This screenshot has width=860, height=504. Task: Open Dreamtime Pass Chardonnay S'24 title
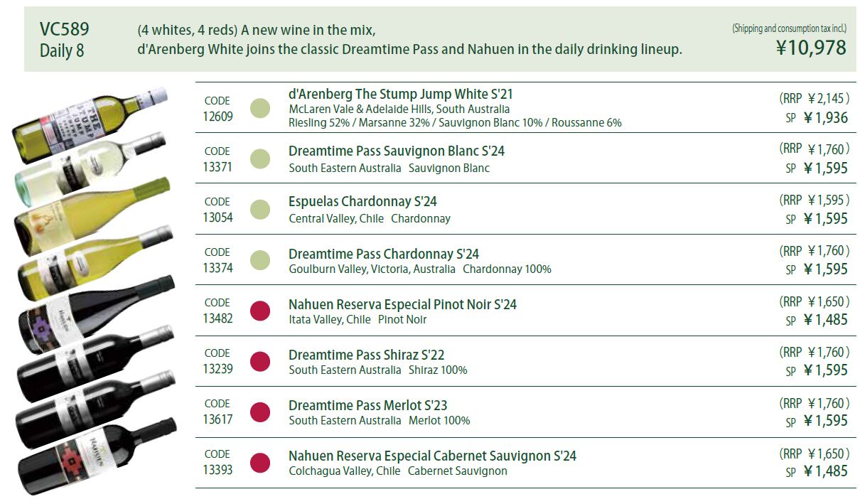384,254
